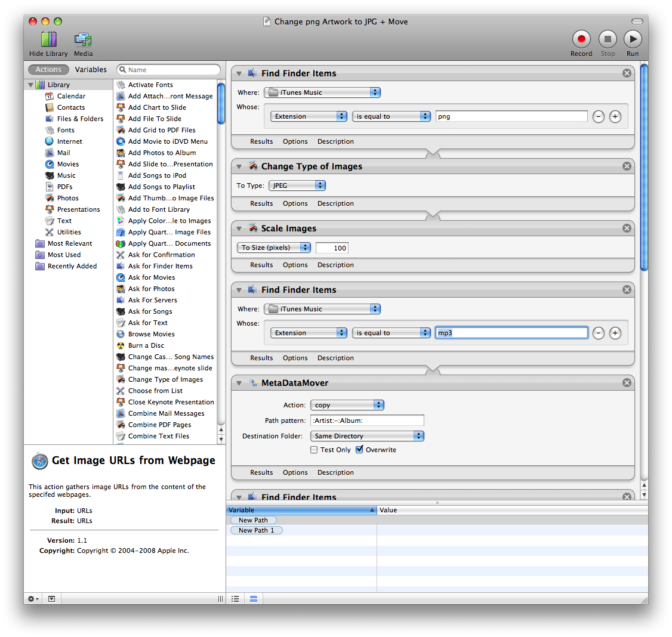
Task: Select the Files & Folders category
Action: point(80,119)
